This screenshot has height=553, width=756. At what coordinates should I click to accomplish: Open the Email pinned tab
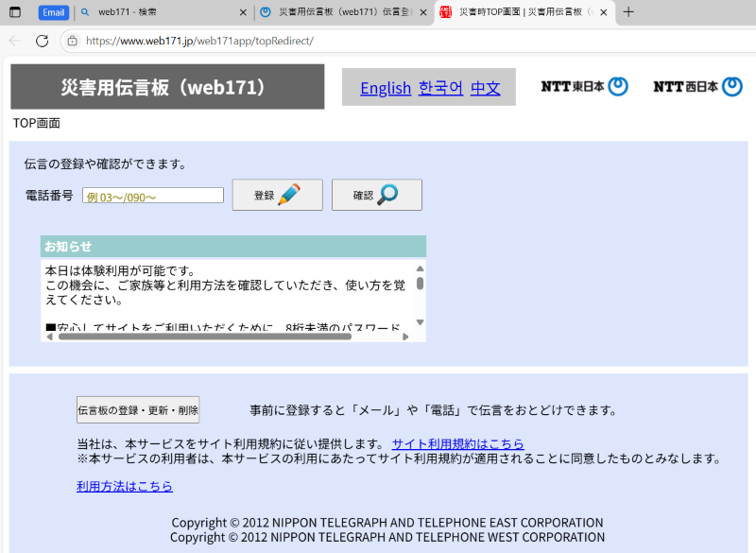pyautogui.click(x=54, y=12)
